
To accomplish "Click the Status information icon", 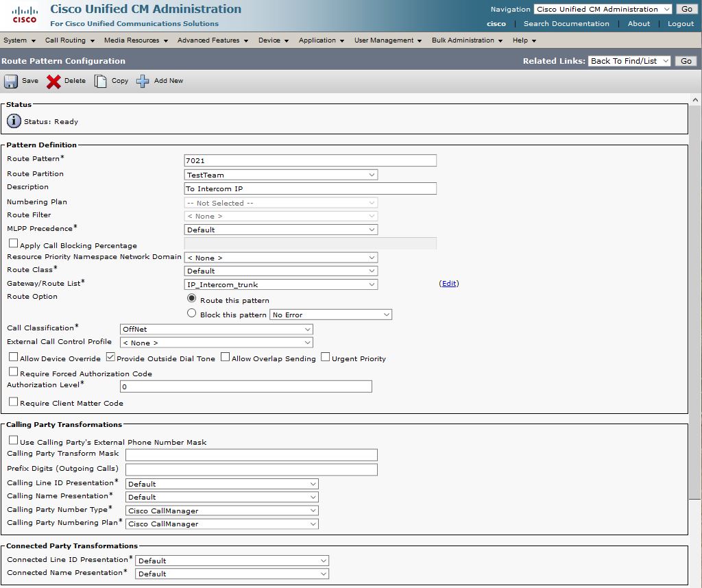I will tap(14, 121).
